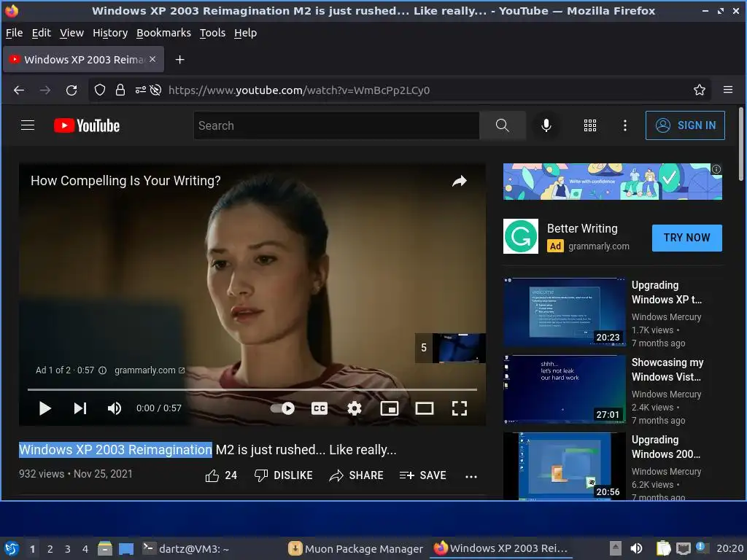Viewport: 747px width, 560px height.
Task: Bookmark this page with the star icon
Action: click(x=699, y=90)
